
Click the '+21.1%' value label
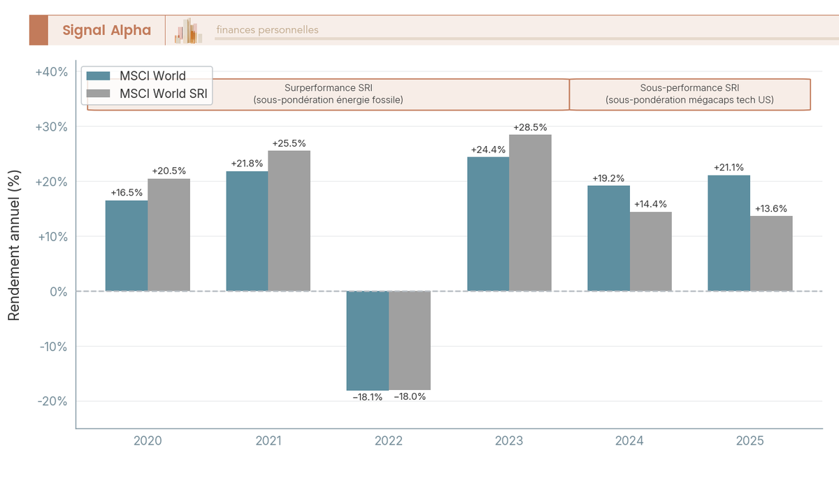coord(729,168)
